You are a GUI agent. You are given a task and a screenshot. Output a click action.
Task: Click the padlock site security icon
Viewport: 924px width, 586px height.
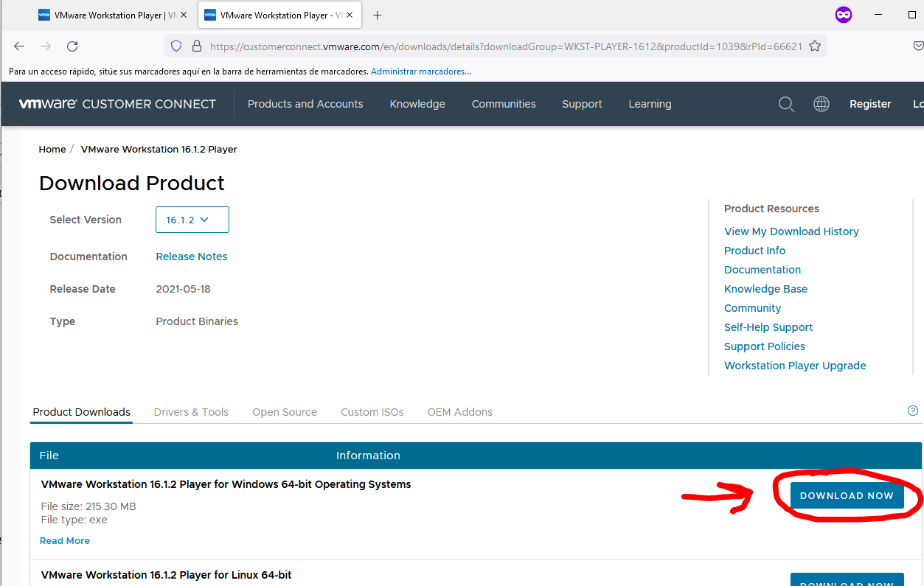pos(196,46)
